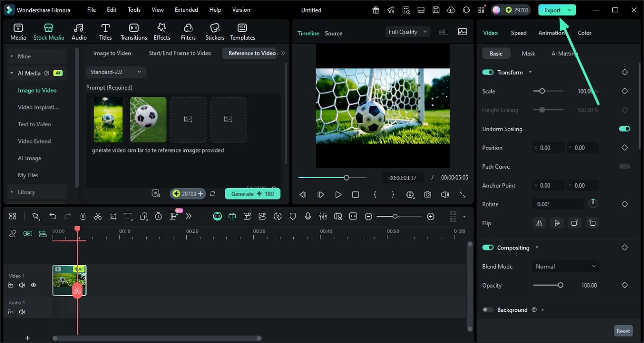This screenshot has width=644, height=343.
Task: Click the record voiceover microphone icon
Action: [308, 216]
